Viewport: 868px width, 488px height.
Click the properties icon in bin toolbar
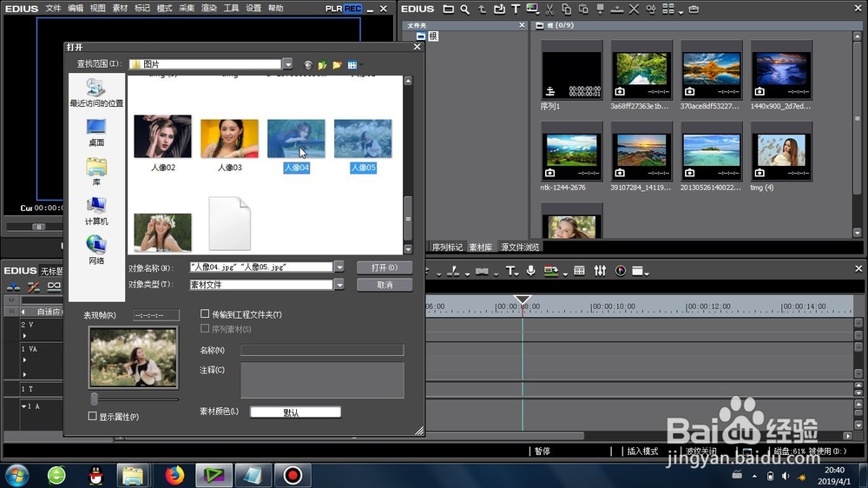(x=651, y=9)
